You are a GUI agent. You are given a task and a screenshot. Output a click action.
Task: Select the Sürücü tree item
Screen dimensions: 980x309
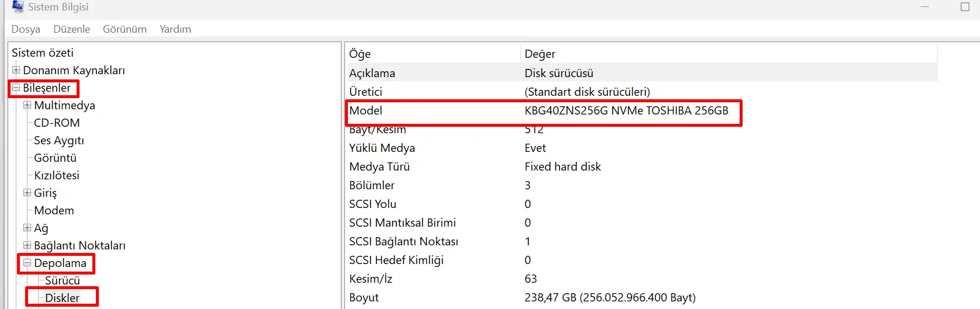(62, 280)
